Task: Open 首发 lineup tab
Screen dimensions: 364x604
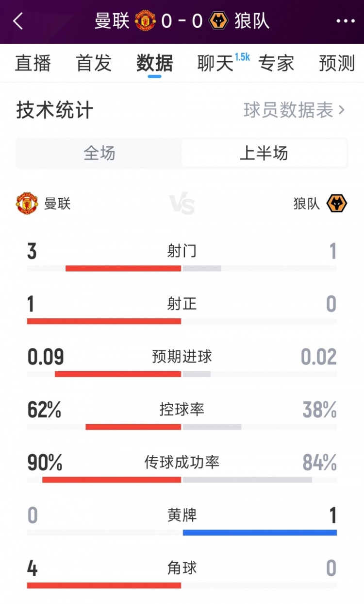Action: [94, 64]
